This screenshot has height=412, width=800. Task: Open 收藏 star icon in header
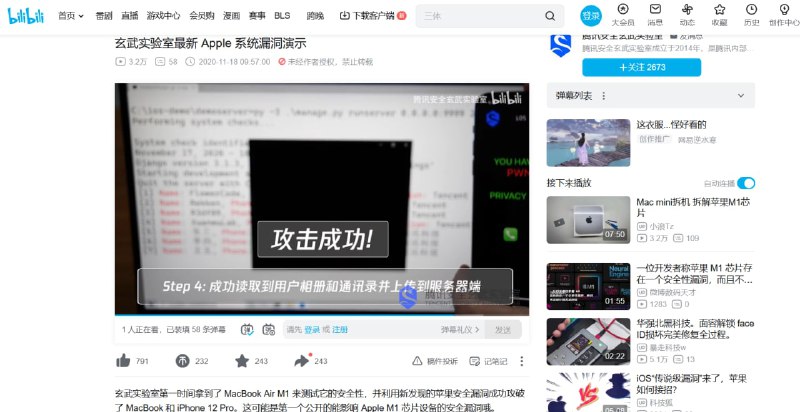click(719, 15)
